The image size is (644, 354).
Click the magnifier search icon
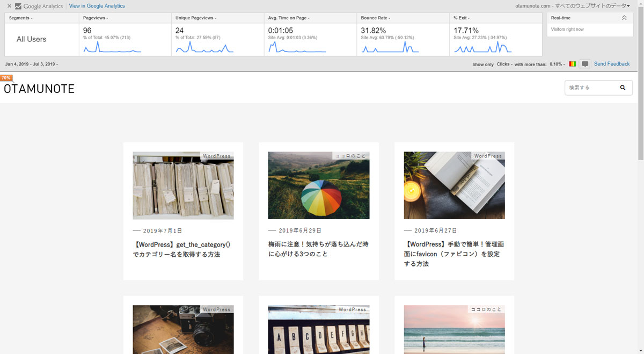[623, 88]
